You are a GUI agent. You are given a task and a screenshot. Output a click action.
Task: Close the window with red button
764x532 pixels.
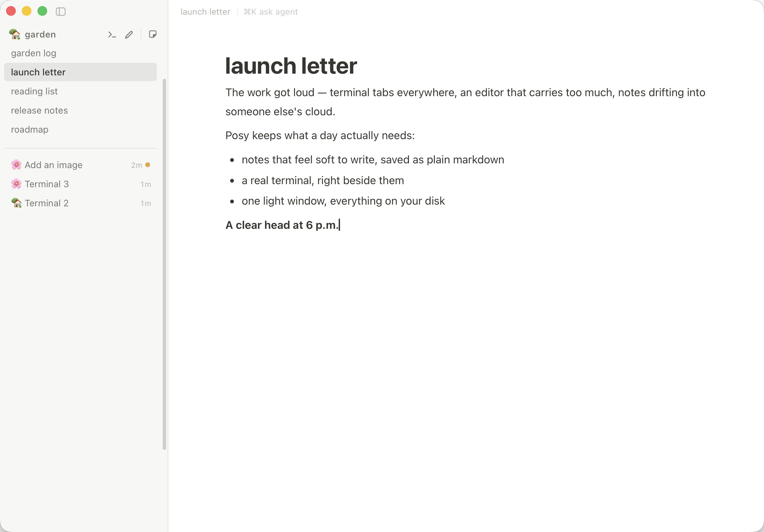[11, 11]
